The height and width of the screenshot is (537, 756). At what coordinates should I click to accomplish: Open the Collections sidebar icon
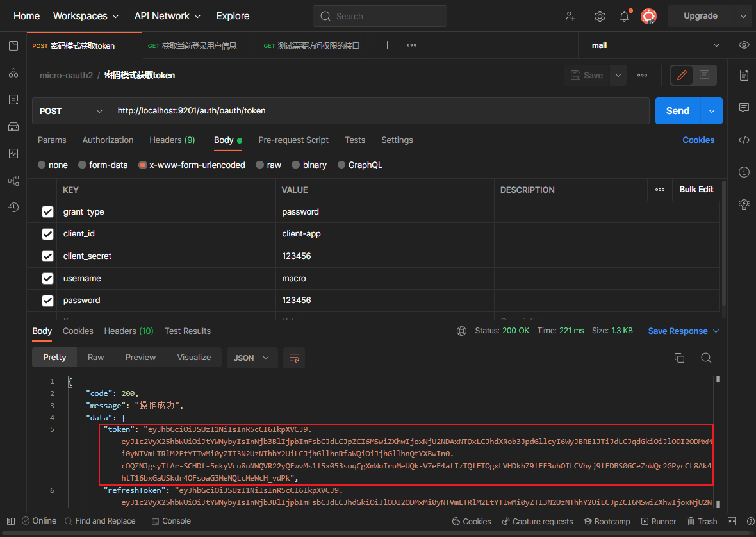pyautogui.click(x=13, y=45)
